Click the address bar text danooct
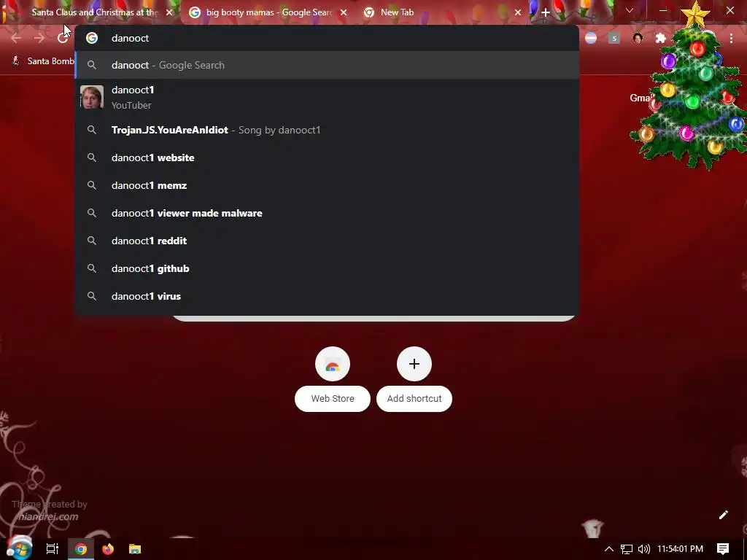The image size is (747, 560). [130, 38]
